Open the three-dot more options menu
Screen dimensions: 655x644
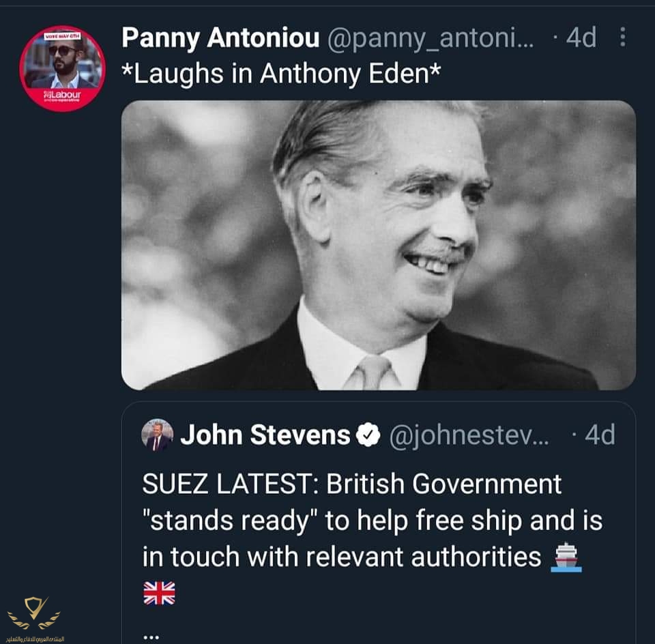pyautogui.click(x=622, y=38)
